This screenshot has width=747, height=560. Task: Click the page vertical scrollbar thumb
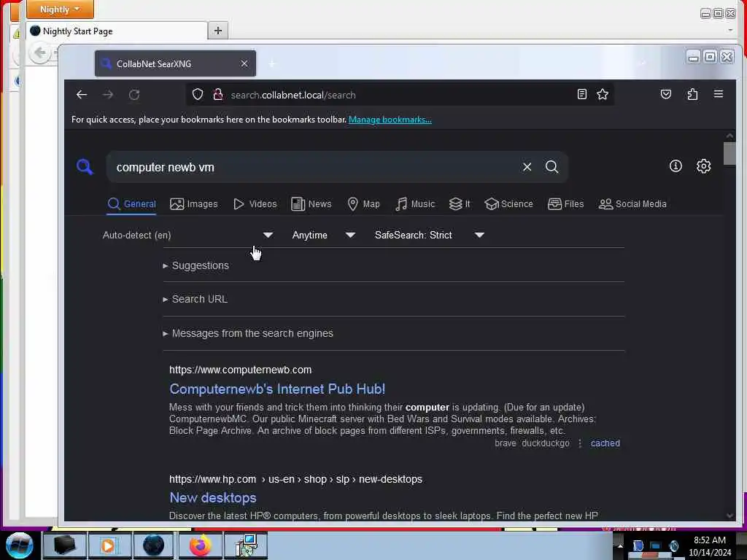pos(729,153)
